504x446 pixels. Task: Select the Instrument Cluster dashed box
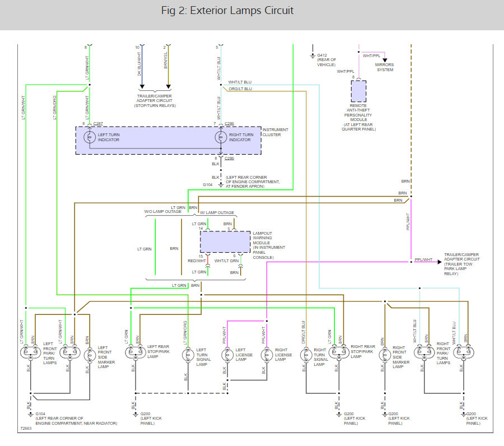(169, 141)
